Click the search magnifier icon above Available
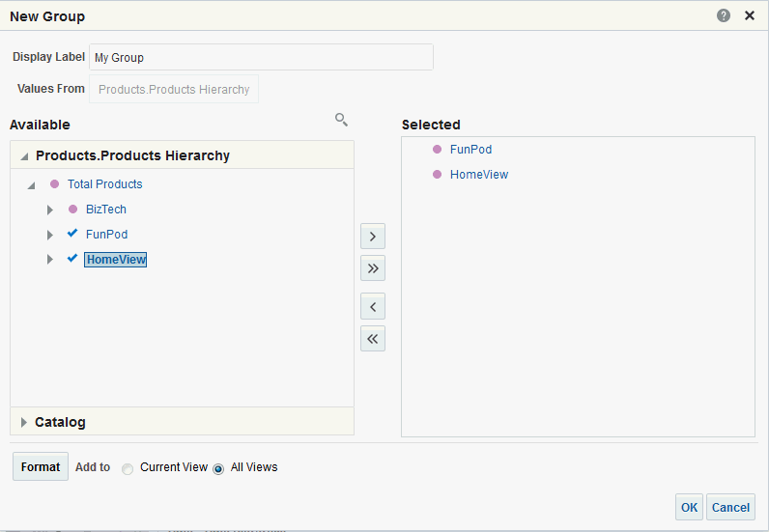 pos(341,120)
